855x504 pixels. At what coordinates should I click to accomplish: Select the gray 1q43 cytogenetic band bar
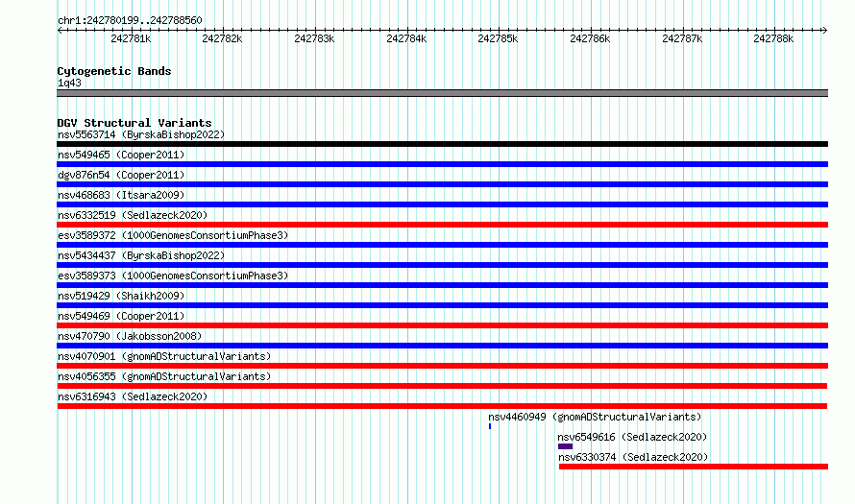442,93
